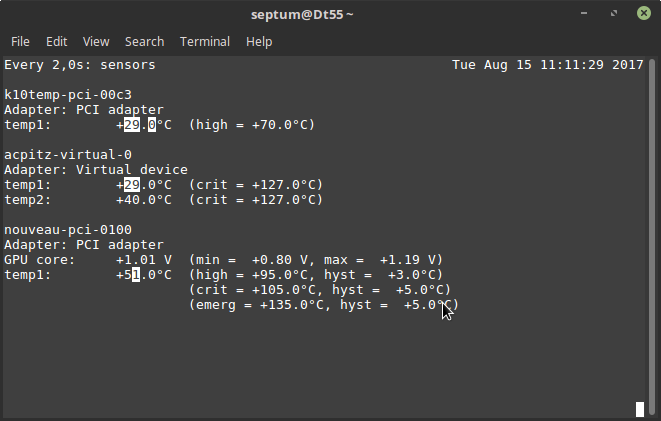Viewport: 661px width, 421px height.
Task: Open the View menu
Action: [x=96, y=42]
